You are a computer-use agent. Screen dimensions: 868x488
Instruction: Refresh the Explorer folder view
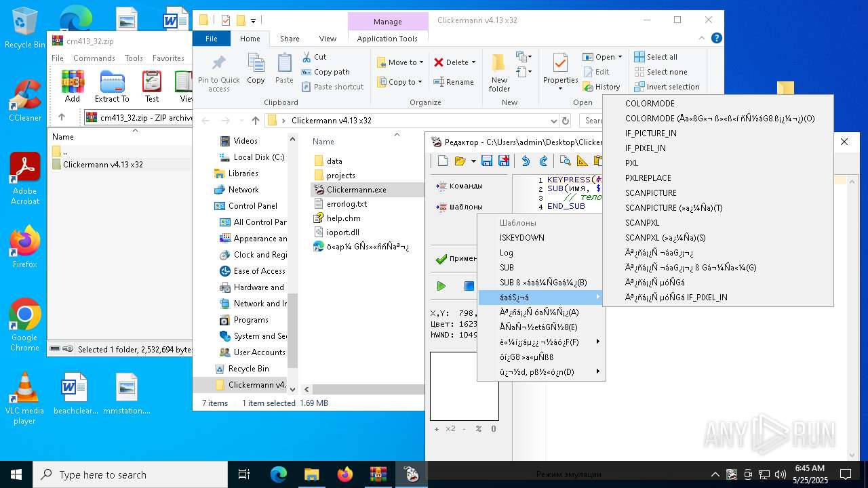(x=566, y=121)
